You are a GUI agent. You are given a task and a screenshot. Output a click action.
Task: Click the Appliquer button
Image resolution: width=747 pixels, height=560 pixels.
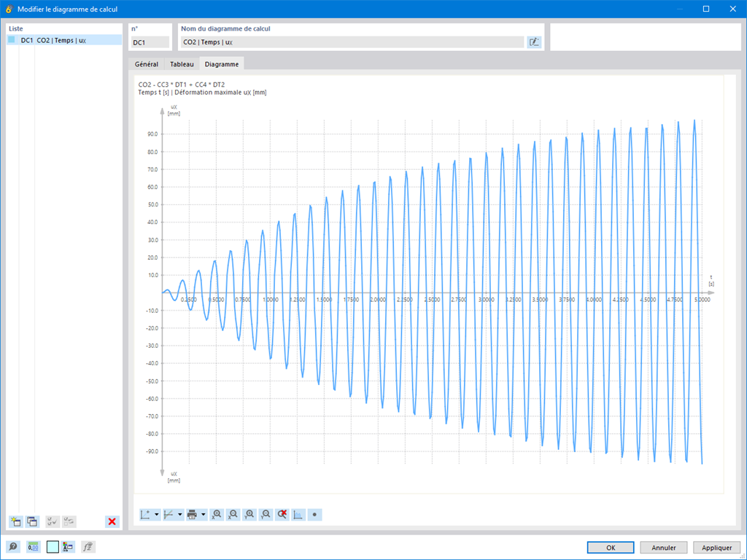coord(716,548)
